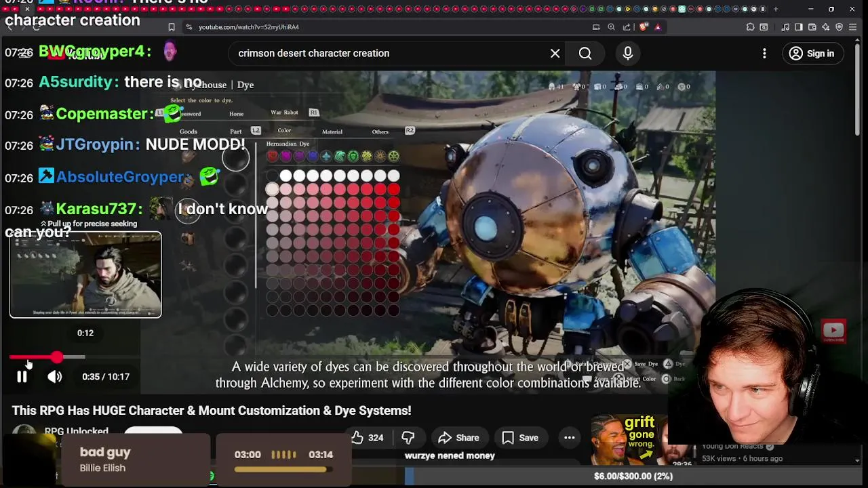Open the Brave Shields lion icon
The image size is (868, 488).
click(643, 27)
